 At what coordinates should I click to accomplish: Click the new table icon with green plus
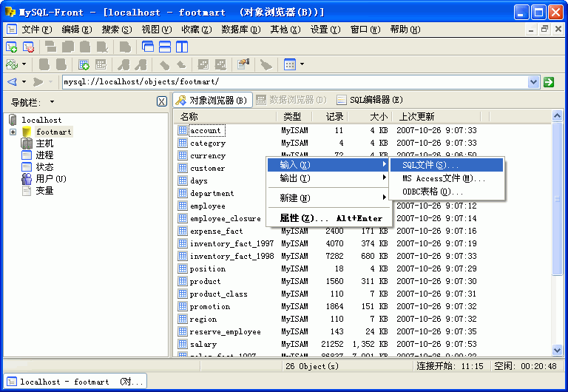click(84, 64)
